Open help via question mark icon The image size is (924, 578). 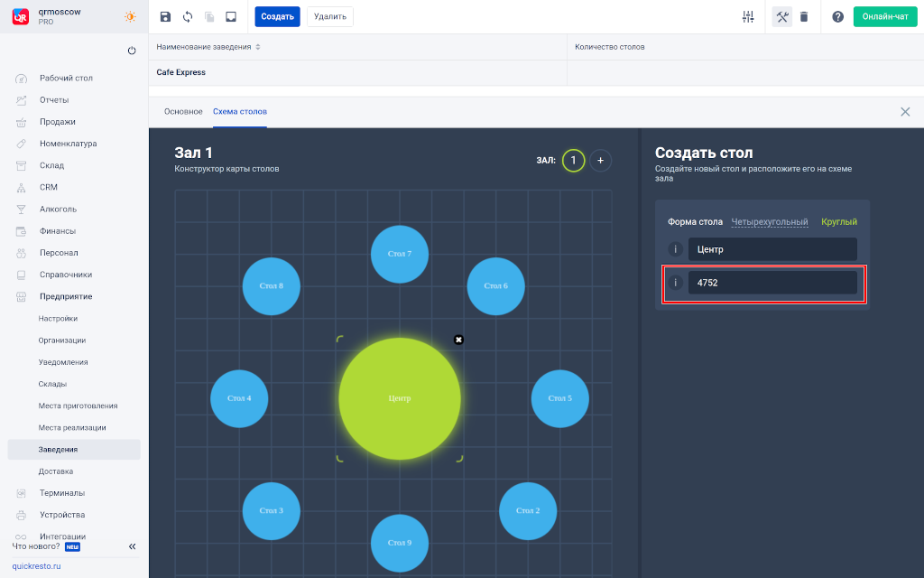pyautogui.click(x=837, y=16)
